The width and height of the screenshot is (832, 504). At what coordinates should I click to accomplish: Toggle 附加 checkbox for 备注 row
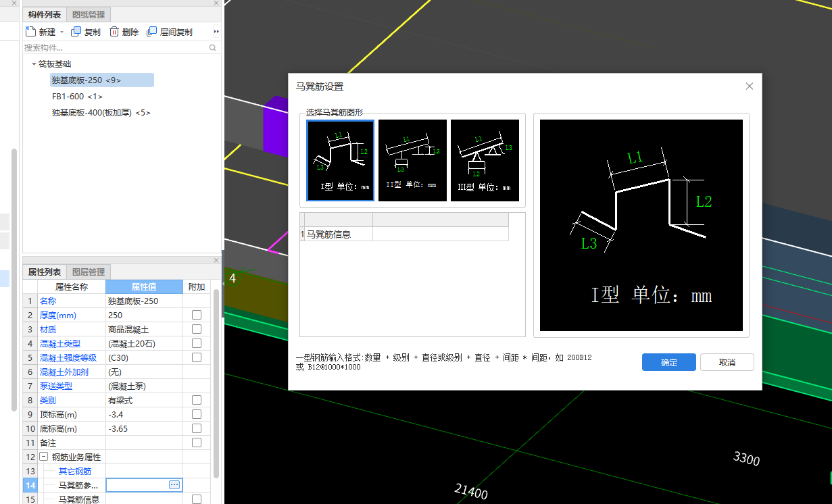(196, 443)
